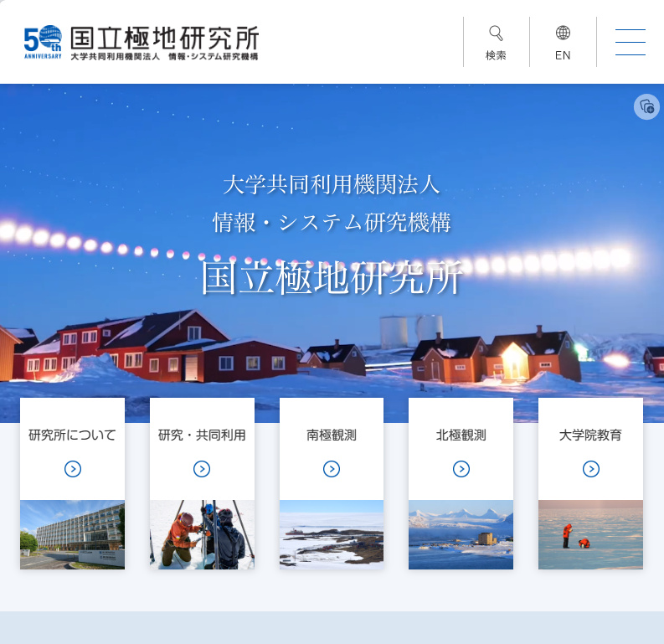Screen dimensions: 664x644
Task: Click the ice drilling researchers thumbnail
Action: tap(202, 534)
